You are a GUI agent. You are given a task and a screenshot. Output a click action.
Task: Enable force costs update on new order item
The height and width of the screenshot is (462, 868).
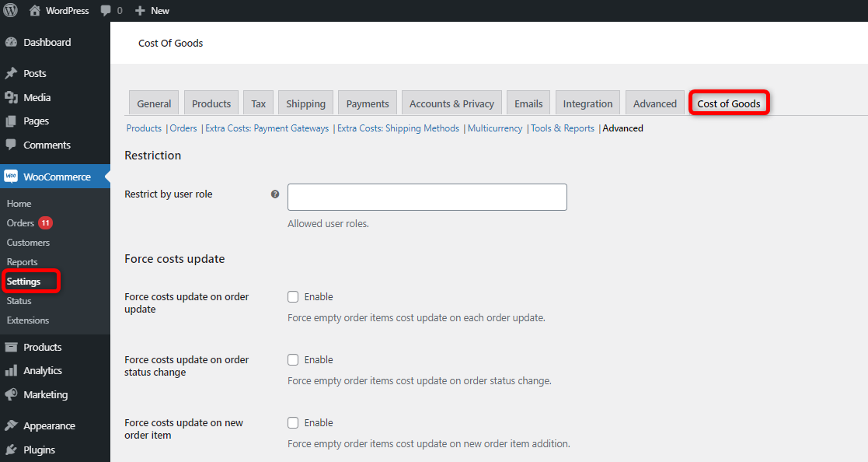pyautogui.click(x=293, y=422)
